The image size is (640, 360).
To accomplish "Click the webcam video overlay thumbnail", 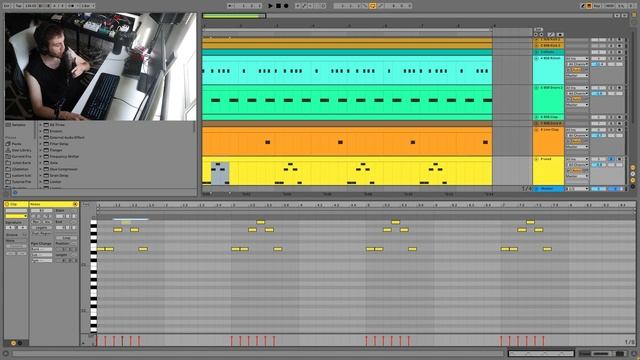I will (100, 67).
